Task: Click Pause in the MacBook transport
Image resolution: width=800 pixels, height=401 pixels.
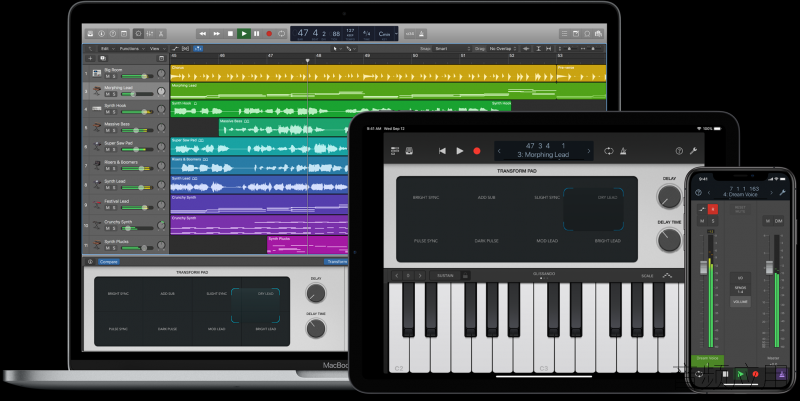Action: [x=257, y=34]
